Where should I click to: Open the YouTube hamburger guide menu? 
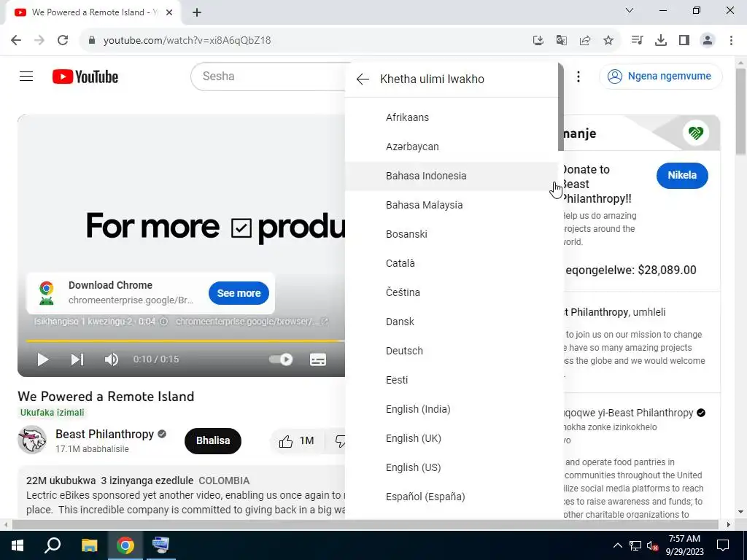(x=26, y=76)
